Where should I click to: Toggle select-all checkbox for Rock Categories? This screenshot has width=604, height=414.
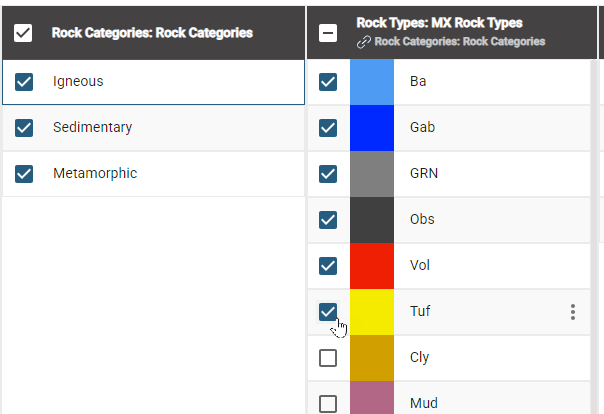(24, 33)
